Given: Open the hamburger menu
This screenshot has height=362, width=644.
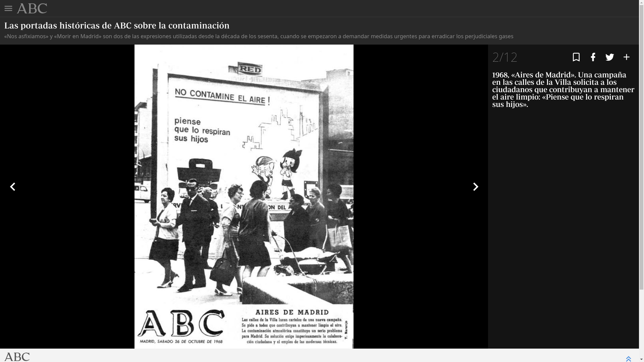Looking at the screenshot, I should click(x=8, y=8).
